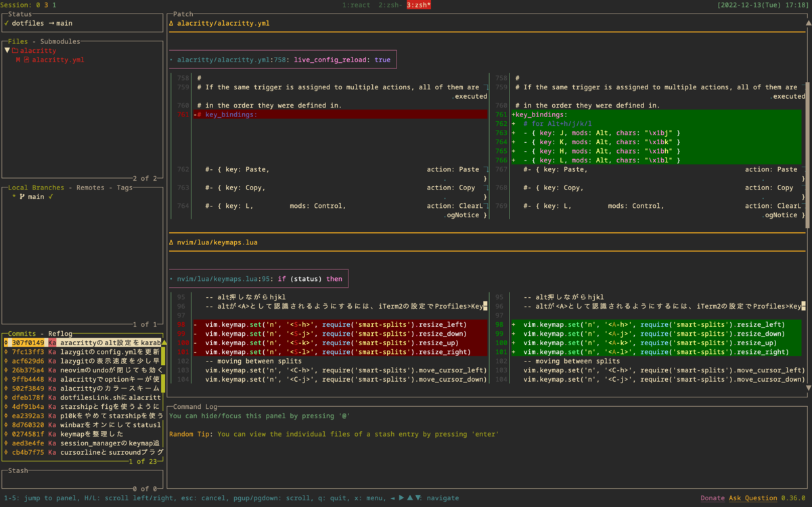Select commit 7fc13ff3 in Commits list
Image resolution: width=812 pixels, height=507 pixels.
[83, 352]
